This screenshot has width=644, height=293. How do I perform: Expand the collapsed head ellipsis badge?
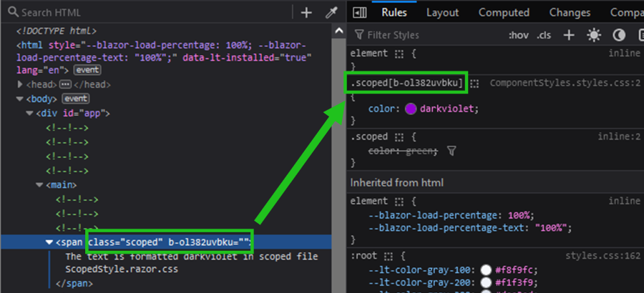pos(65,84)
